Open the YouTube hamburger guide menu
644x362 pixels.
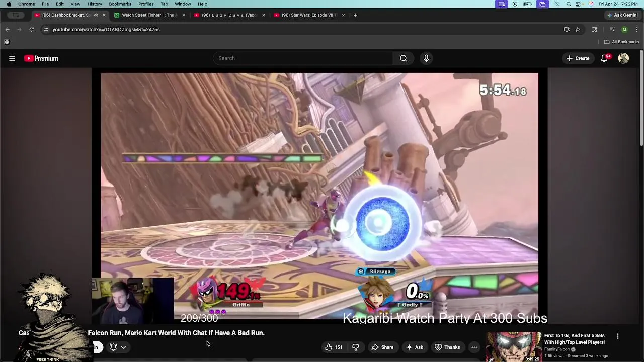(x=12, y=58)
